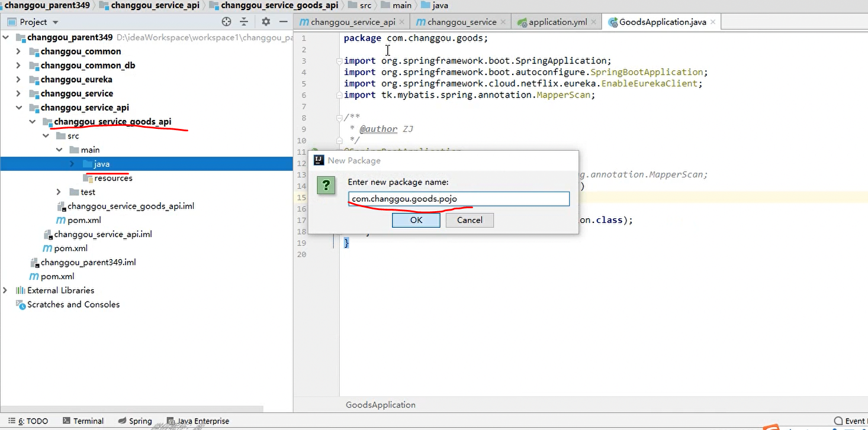
Task: Click SpringBootApplication in line 4 import
Action: 647,72
